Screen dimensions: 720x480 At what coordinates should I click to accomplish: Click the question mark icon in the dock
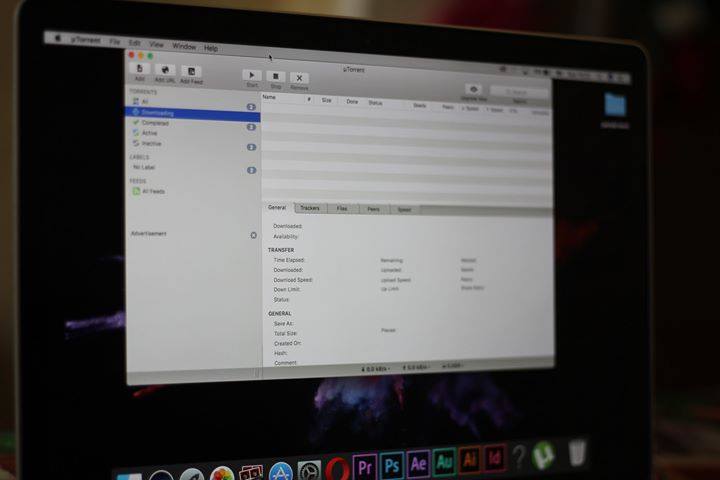click(519, 456)
